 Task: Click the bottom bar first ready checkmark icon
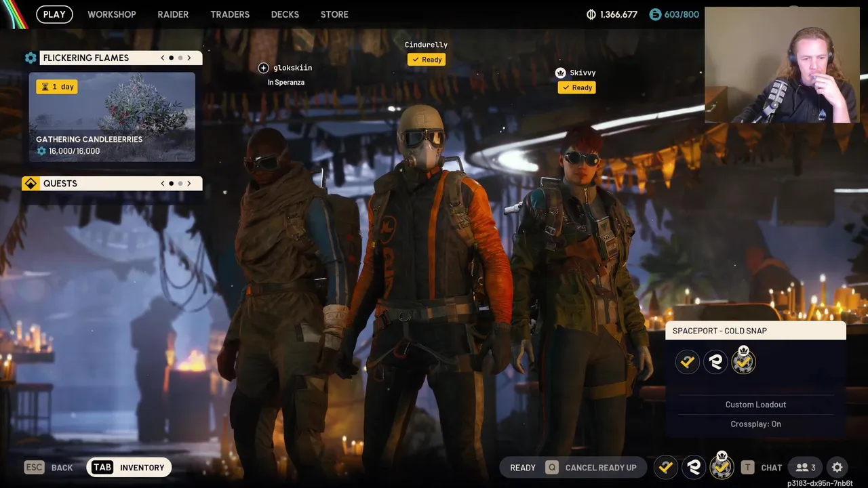[666, 467]
